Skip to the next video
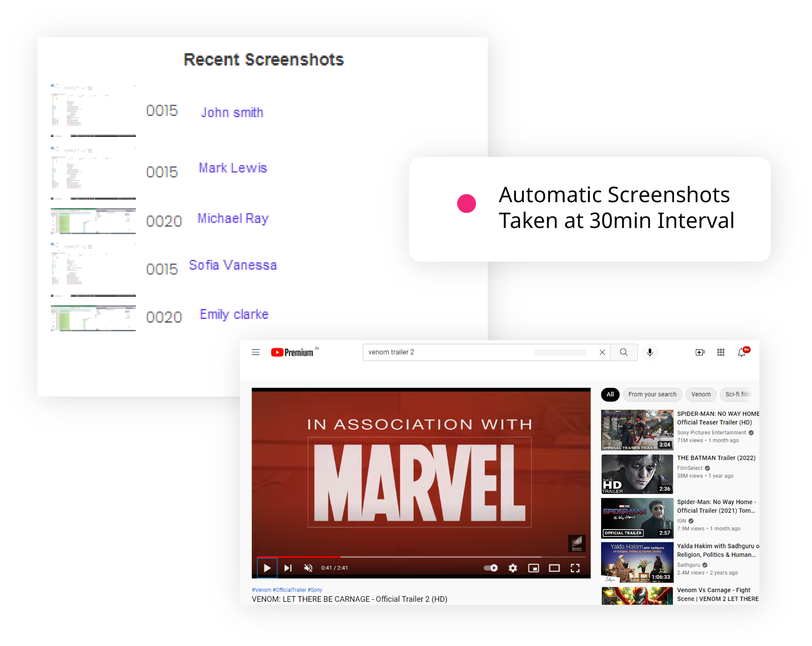Screen dimensions: 812x646 point(288,568)
